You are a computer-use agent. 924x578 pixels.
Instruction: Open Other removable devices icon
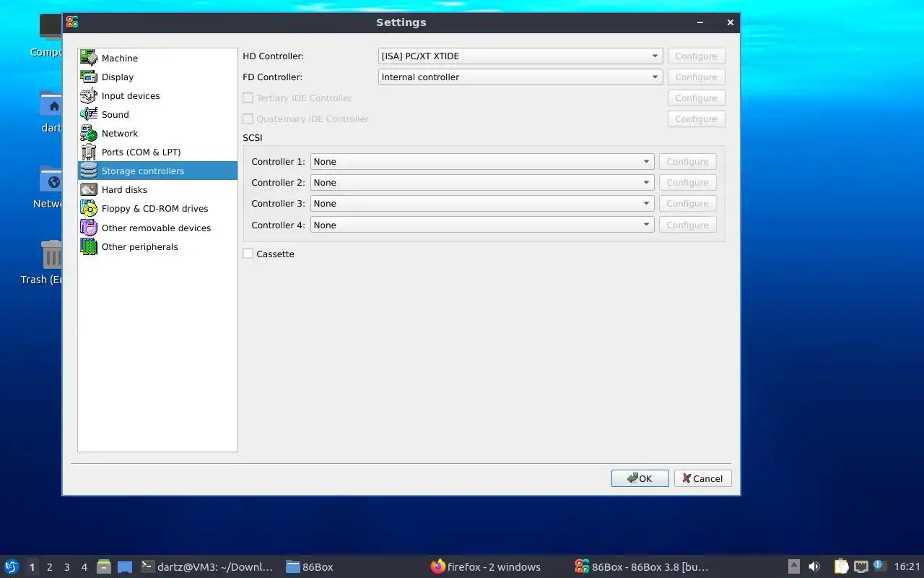pyautogui.click(x=89, y=228)
